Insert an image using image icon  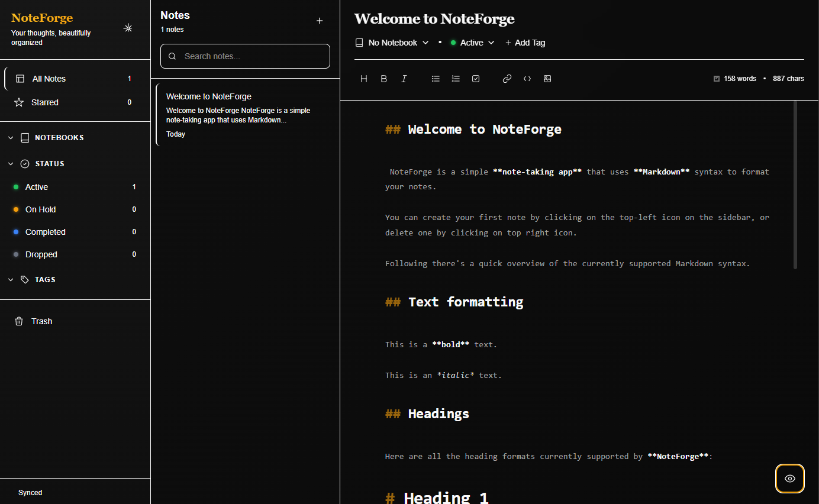(547, 79)
